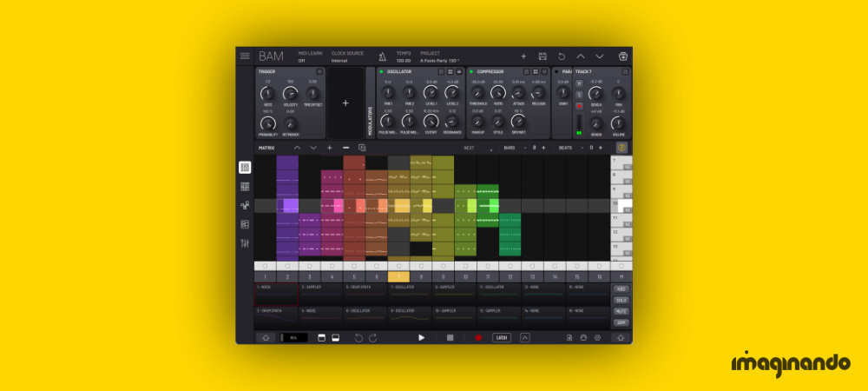Move matrix row up with the Matrix up chevron
This screenshot has height=391, width=868.
coord(297,148)
